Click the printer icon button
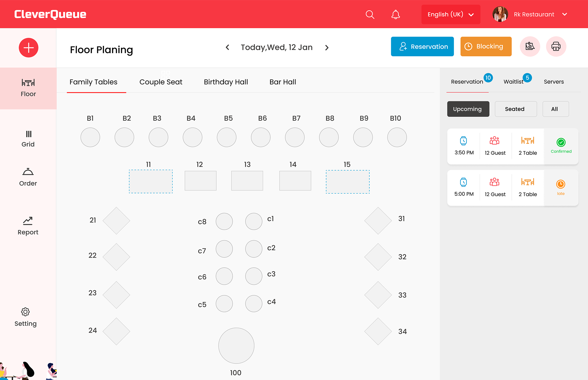Viewport: 588px width, 380px height. 556,47
